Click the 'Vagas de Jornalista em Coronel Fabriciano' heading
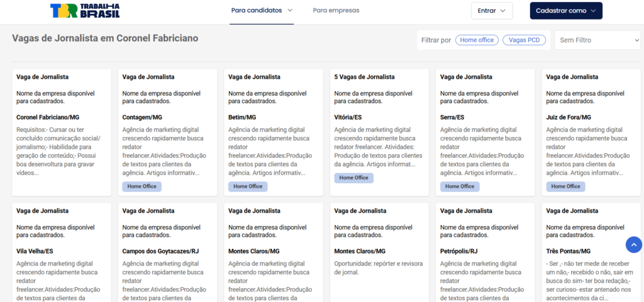Image resolution: width=644 pixels, height=302 pixels. pos(105,38)
